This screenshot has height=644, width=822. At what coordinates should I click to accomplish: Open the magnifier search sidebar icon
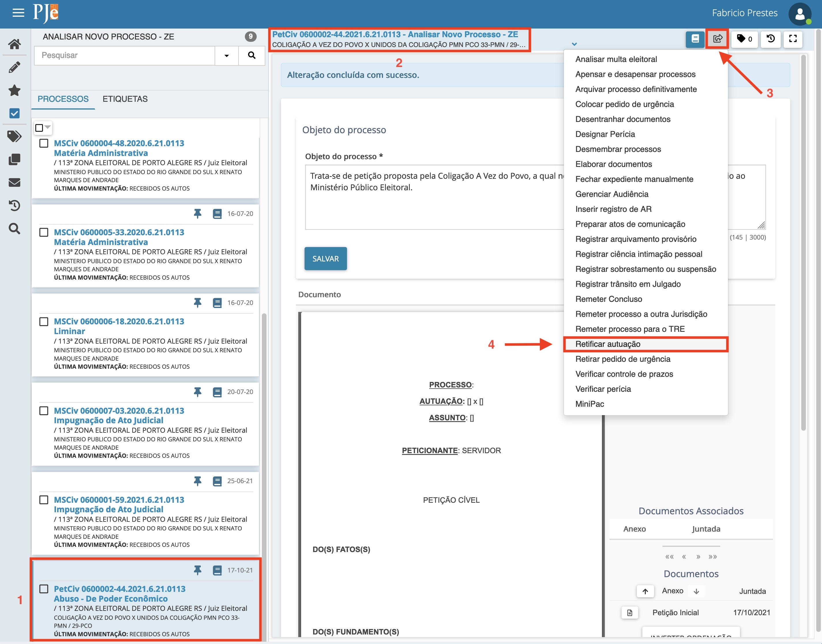click(x=14, y=229)
